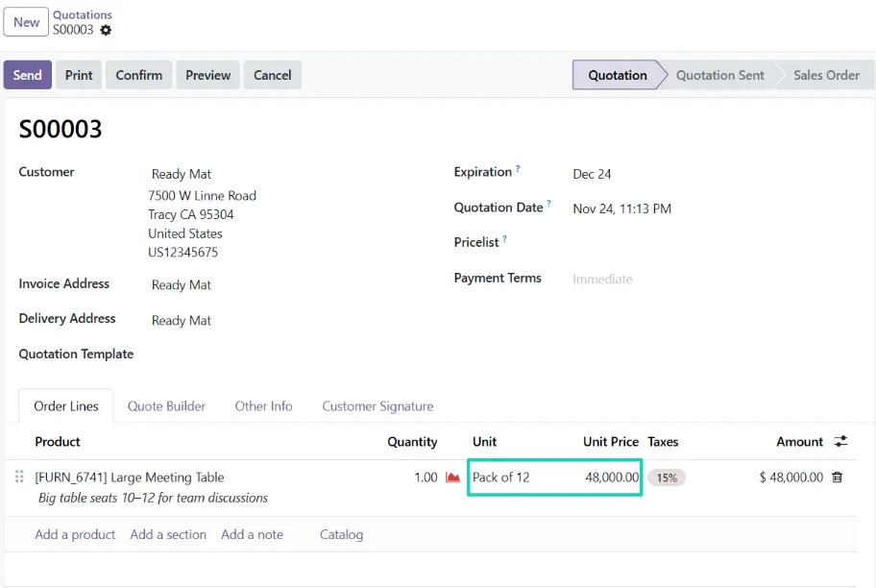Screen dimensions: 876x588
Task: Open the gear action menu beside S00003
Action: [x=104, y=30]
